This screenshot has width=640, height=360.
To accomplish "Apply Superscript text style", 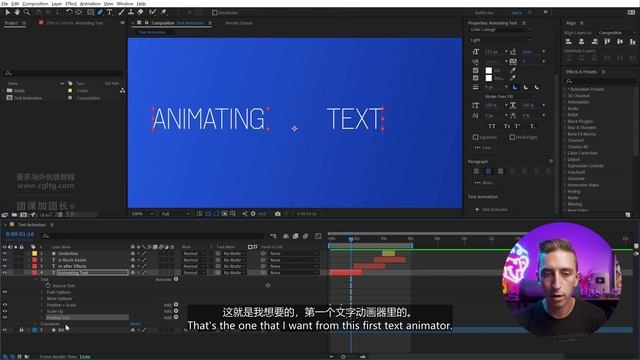I will 517,126.
